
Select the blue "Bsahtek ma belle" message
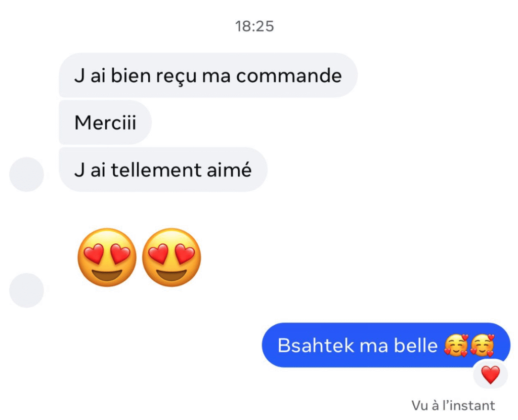click(386, 345)
